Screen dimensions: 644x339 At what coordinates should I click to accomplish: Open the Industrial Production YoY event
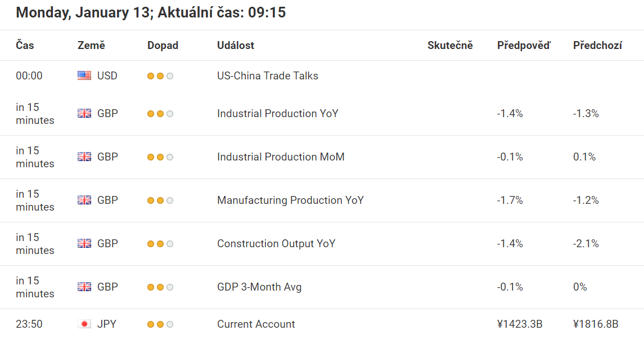(278, 114)
